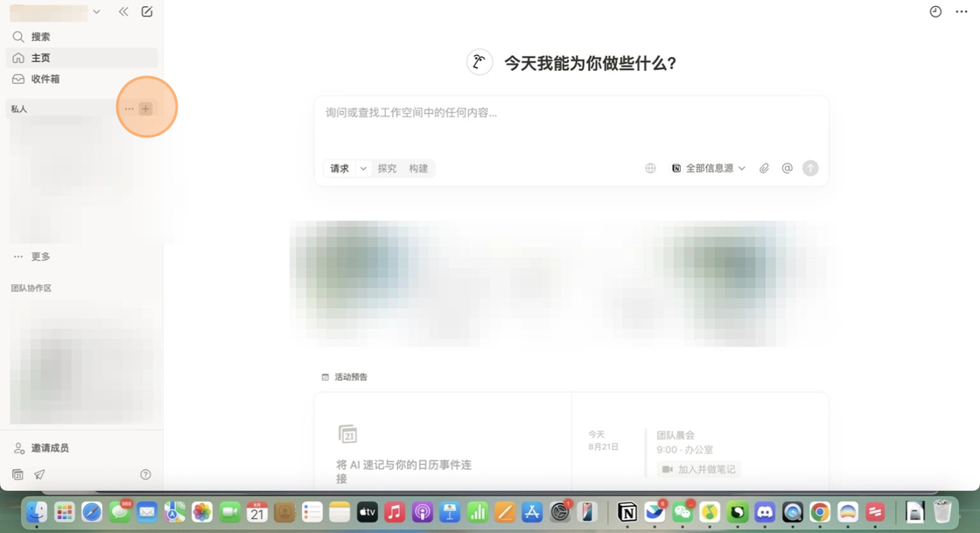The image size is (980, 533).
Task: Open help with the question mark icon
Action: [145, 473]
